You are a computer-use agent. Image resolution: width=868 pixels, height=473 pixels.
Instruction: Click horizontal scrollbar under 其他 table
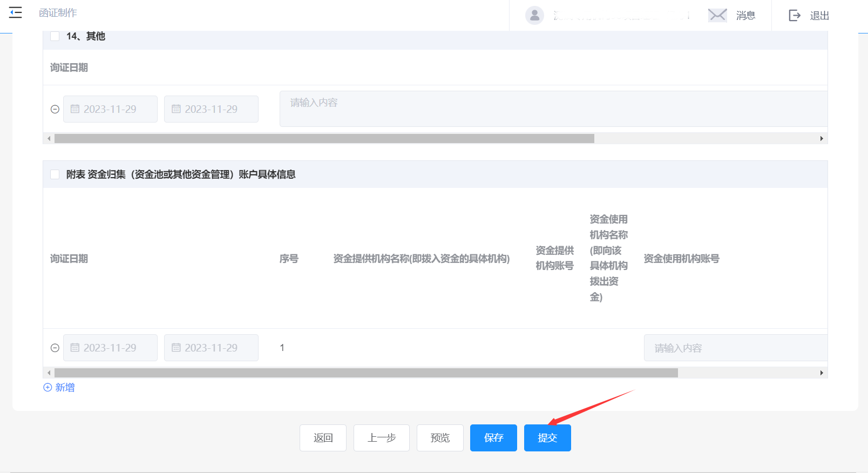click(x=324, y=139)
